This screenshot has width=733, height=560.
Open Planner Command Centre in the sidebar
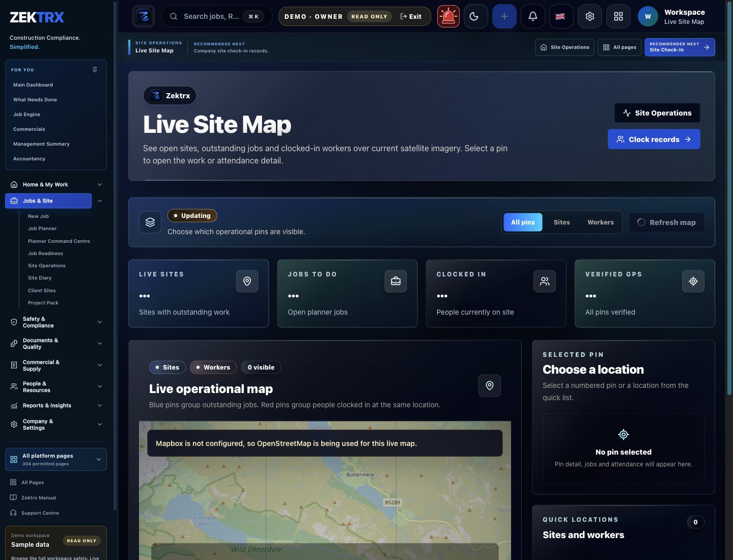[x=59, y=241]
